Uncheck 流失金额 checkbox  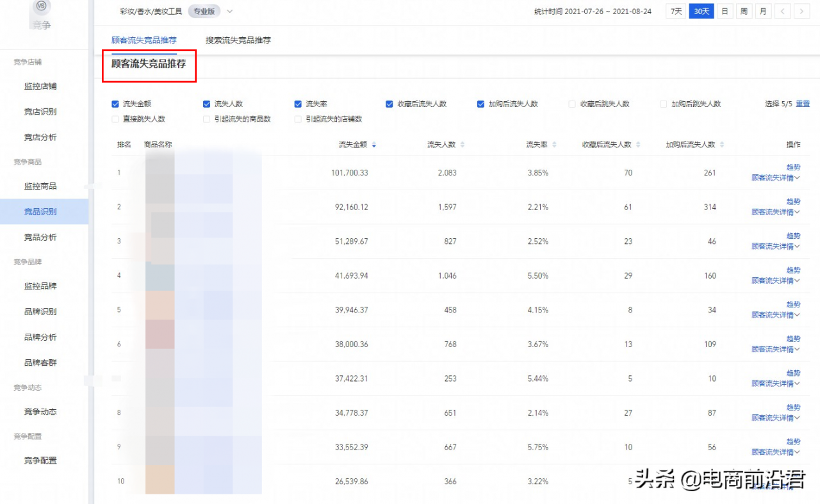click(x=115, y=104)
